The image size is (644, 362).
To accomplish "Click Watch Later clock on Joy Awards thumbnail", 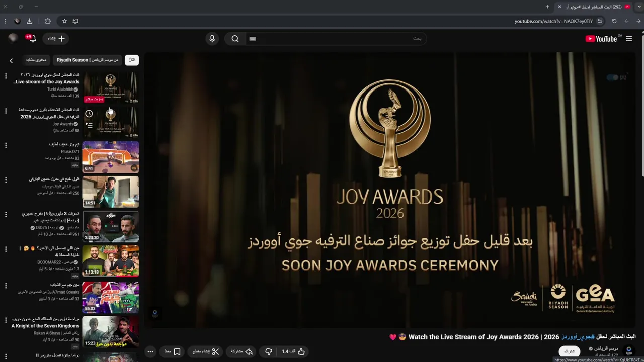I will pos(89,114).
